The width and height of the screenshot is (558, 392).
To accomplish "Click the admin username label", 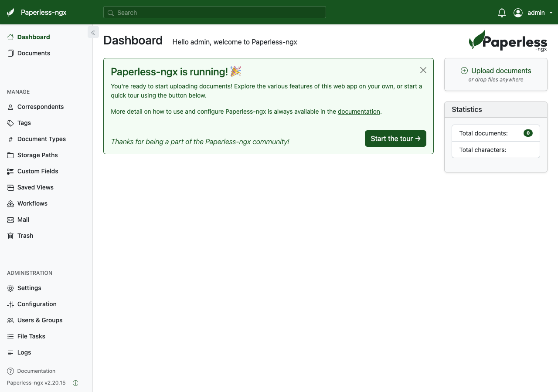I will pyautogui.click(x=536, y=13).
